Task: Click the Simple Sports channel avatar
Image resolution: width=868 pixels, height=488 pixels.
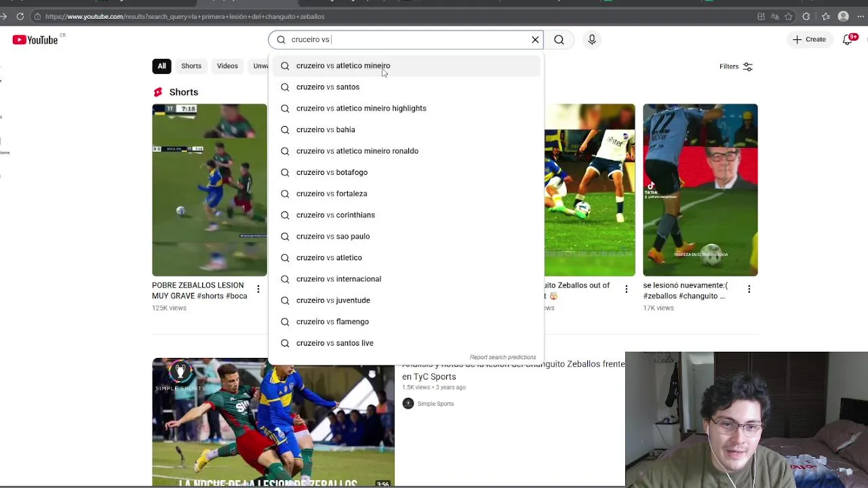Action: pyautogui.click(x=408, y=403)
